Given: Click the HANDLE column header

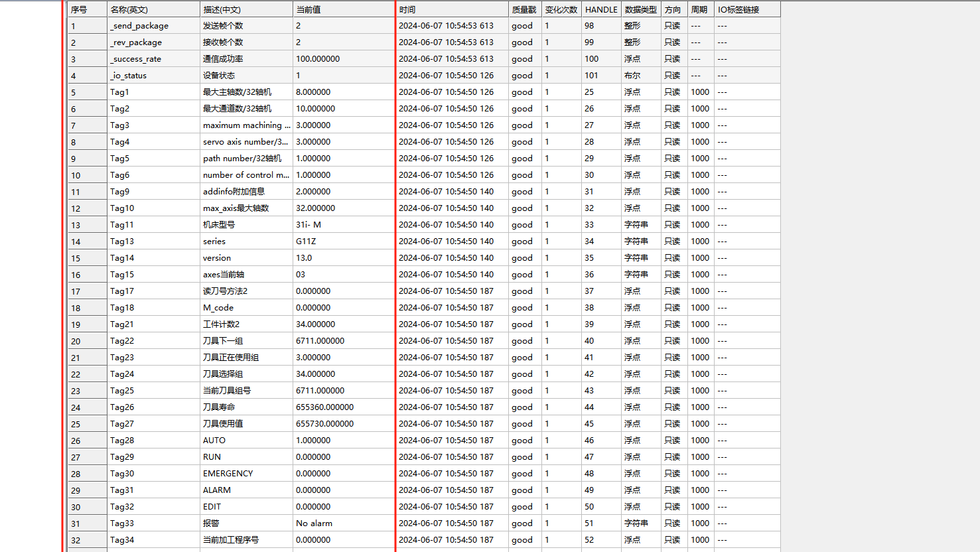Looking at the screenshot, I should [601, 9].
